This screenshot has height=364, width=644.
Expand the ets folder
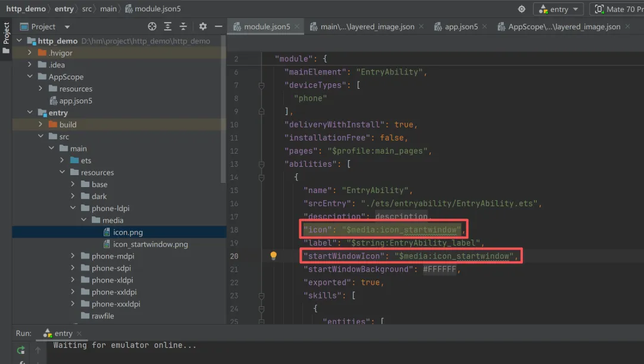[62, 160]
